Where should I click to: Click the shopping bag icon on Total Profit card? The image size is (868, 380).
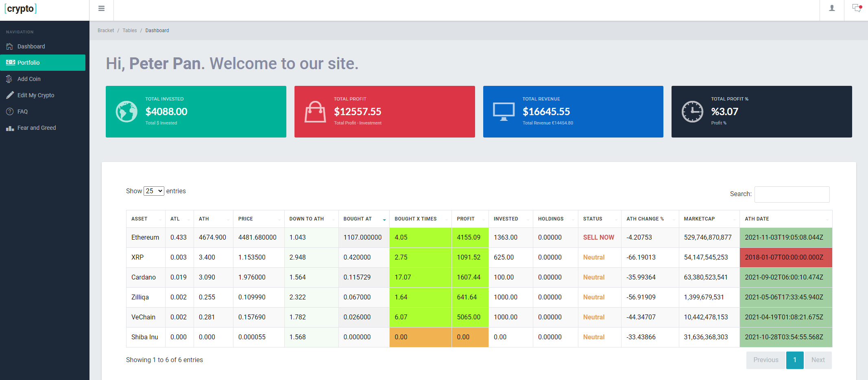click(x=315, y=111)
